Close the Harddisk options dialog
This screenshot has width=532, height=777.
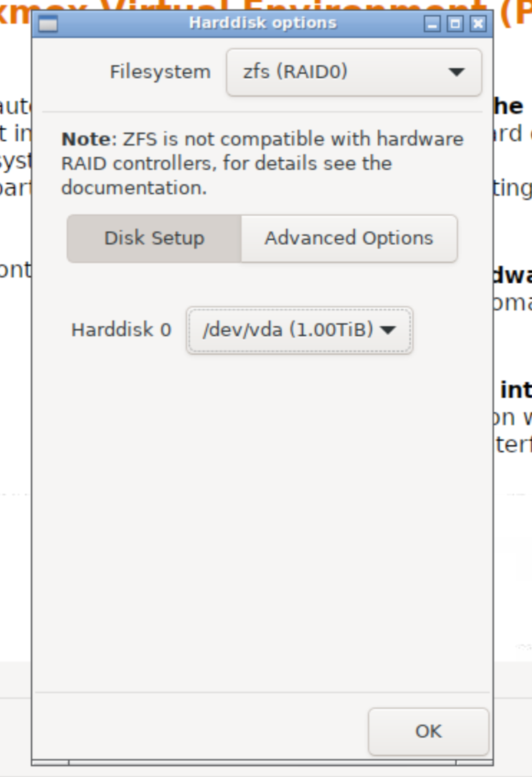click(478, 23)
